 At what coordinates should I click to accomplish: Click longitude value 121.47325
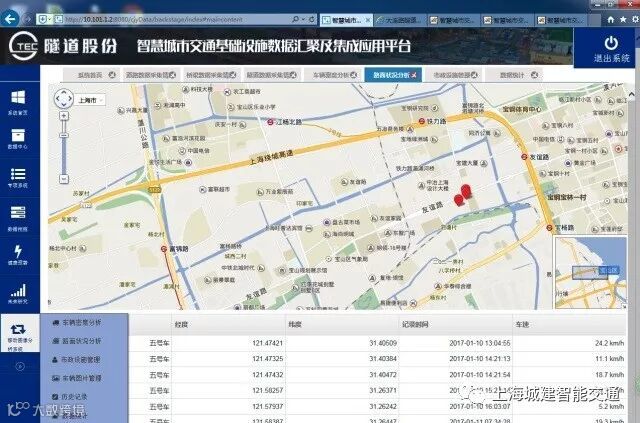[x=267, y=358]
